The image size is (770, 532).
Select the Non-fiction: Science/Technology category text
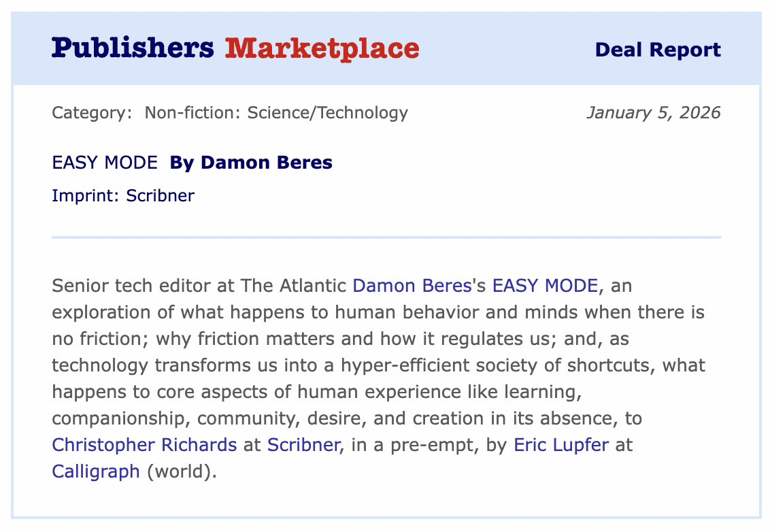click(x=276, y=112)
